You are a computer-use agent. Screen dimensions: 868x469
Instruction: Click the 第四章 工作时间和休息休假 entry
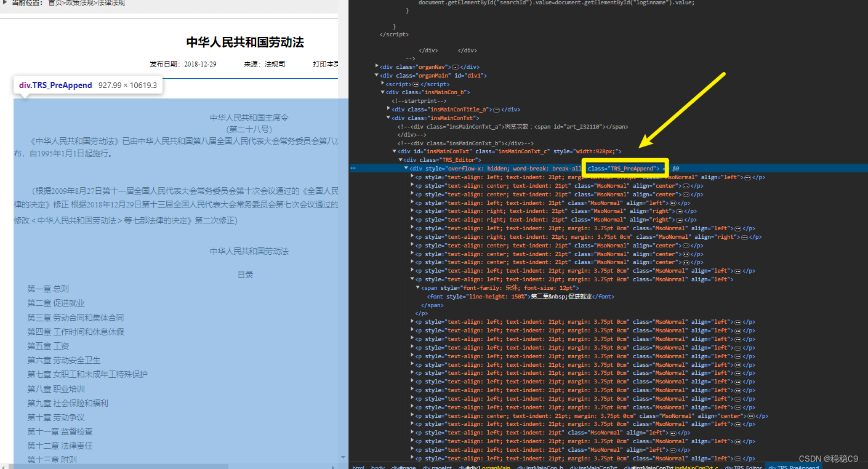coord(76,332)
